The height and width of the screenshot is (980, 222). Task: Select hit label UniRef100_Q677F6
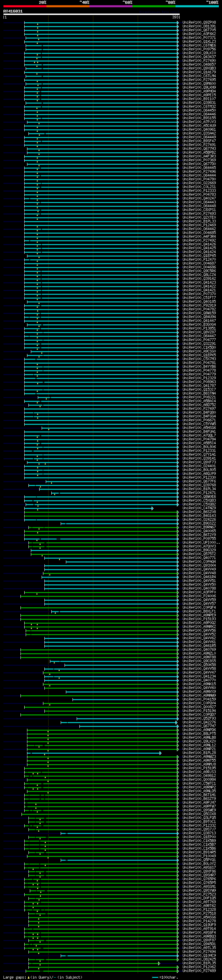[199, 481]
